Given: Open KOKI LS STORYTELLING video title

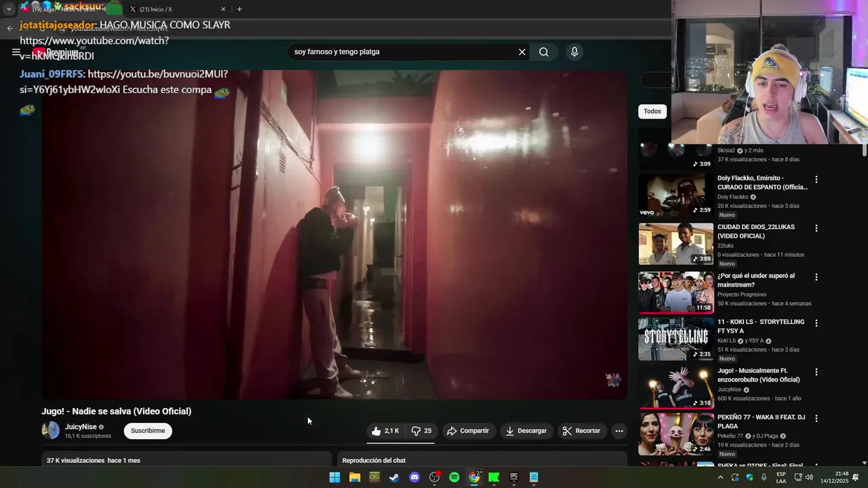Looking at the screenshot, I should pos(761,327).
